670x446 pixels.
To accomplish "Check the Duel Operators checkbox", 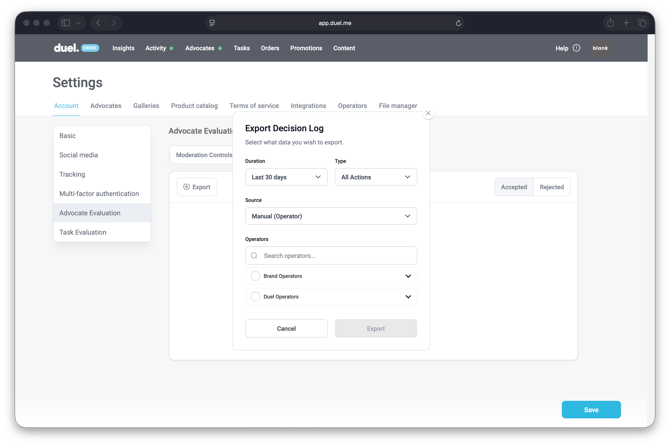I will point(255,297).
